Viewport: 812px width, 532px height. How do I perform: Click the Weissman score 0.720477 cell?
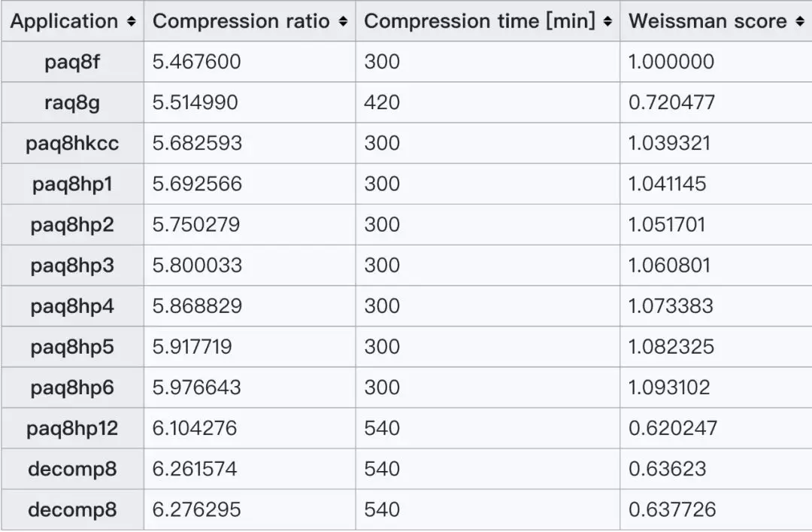[717, 102]
